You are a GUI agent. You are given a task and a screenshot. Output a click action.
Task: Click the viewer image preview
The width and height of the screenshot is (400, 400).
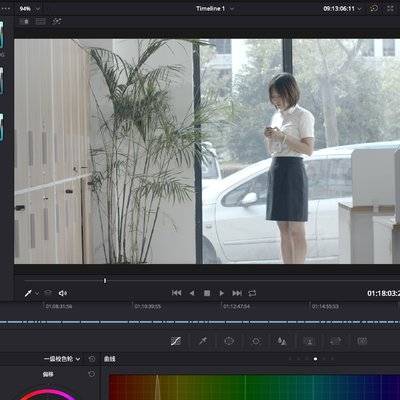[x=207, y=151]
